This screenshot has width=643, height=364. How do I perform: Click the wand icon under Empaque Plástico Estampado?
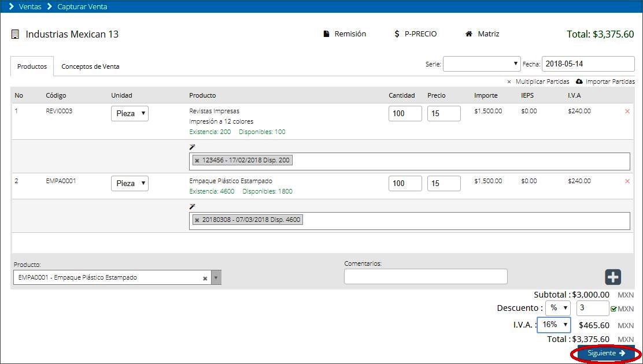click(192, 207)
